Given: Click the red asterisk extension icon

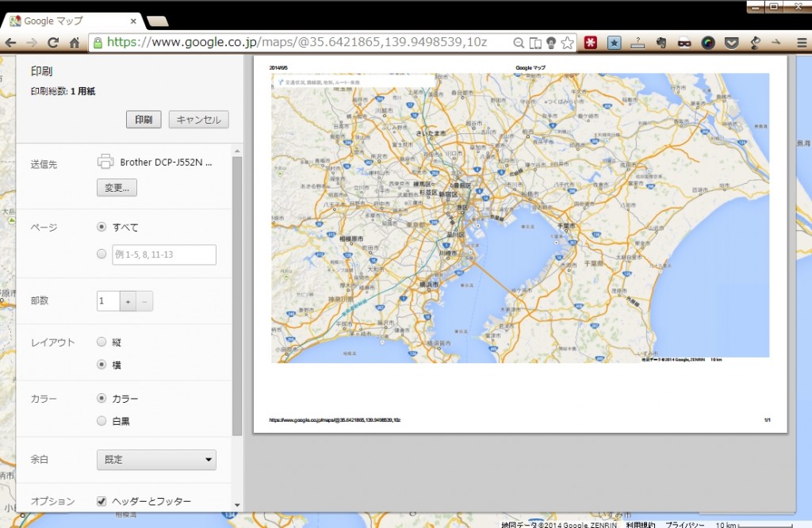Looking at the screenshot, I should [591, 43].
